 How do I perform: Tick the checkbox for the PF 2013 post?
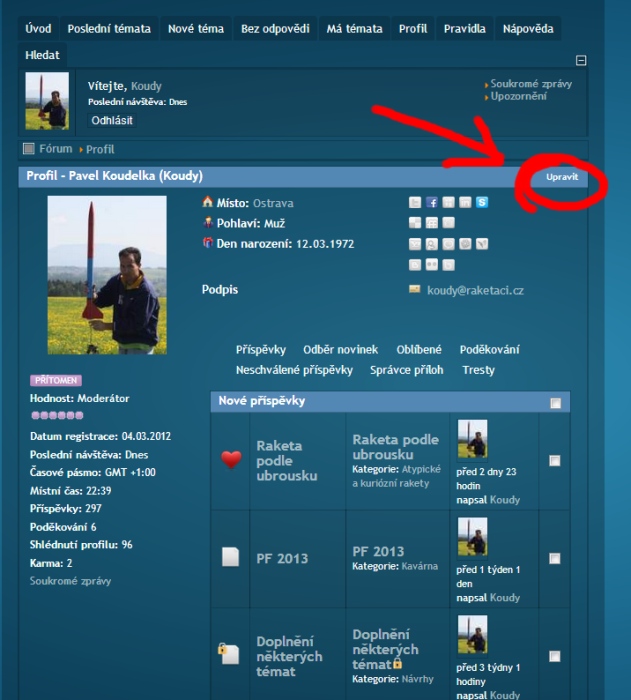click(x=555, y=558)
